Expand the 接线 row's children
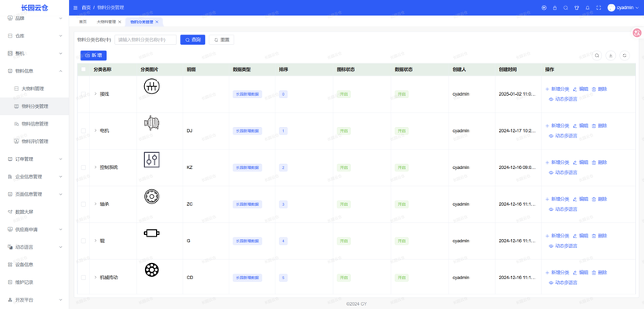Viewport: 644px width, 309px height. pyautogui.click(x=96, y=94)
